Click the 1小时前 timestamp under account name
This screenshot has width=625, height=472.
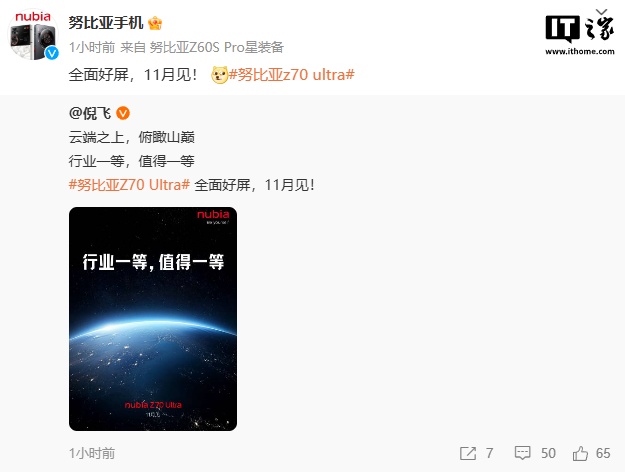point(92,47)
